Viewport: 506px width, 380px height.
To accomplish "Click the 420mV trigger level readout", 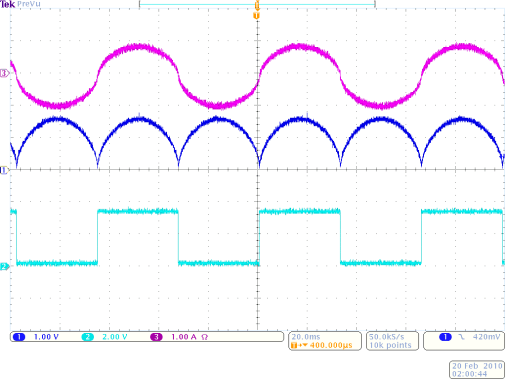I will click(x=486, y=337).
